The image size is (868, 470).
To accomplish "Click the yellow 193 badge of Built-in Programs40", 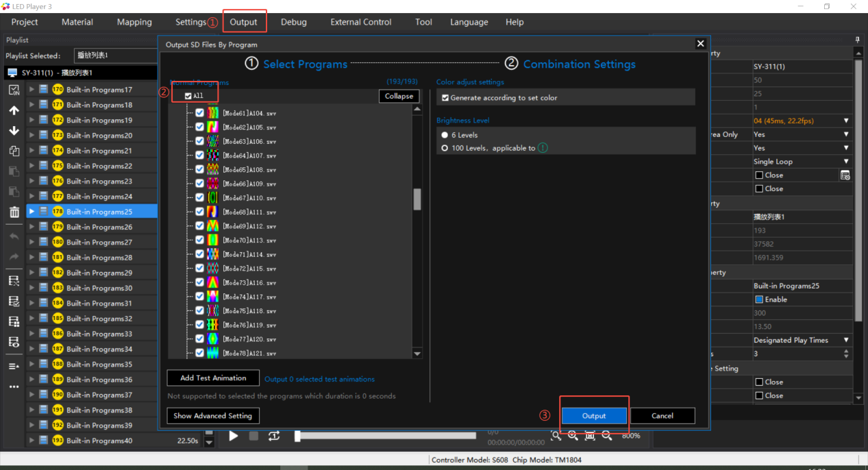I will pyautogui.click(x=58, y=441).
